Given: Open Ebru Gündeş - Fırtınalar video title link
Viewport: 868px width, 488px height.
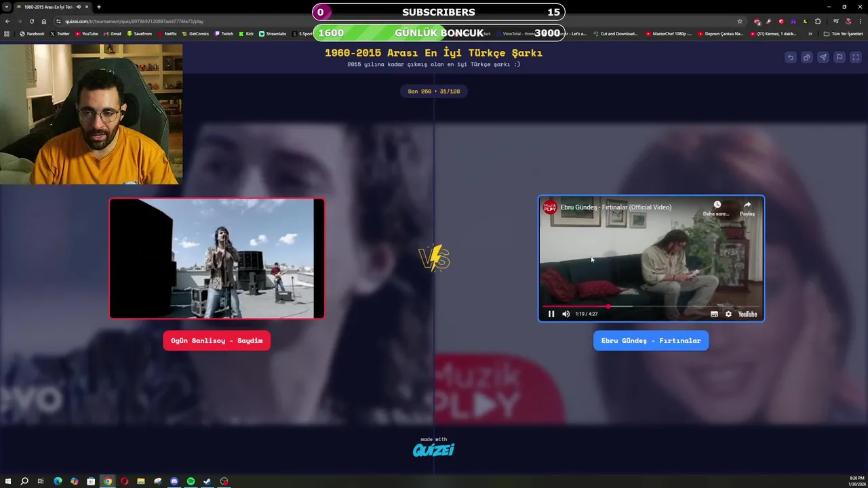Looking at the screenshot, I should click(616, 207).
